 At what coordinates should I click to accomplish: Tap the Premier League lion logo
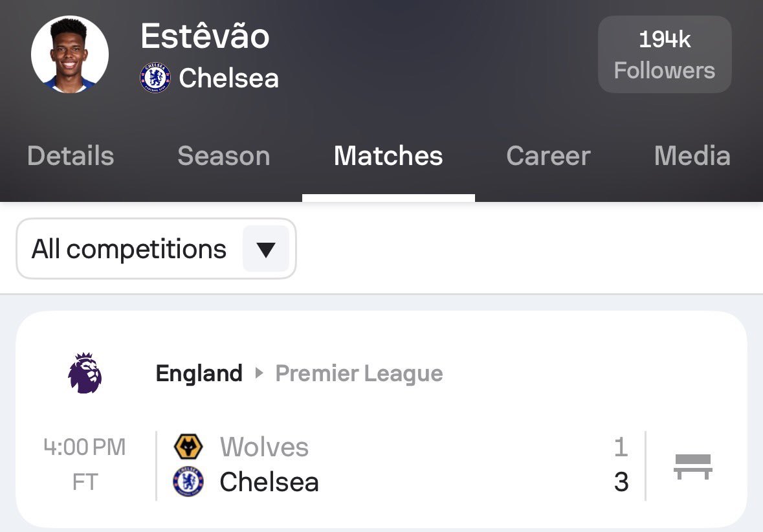click(85, 373)
